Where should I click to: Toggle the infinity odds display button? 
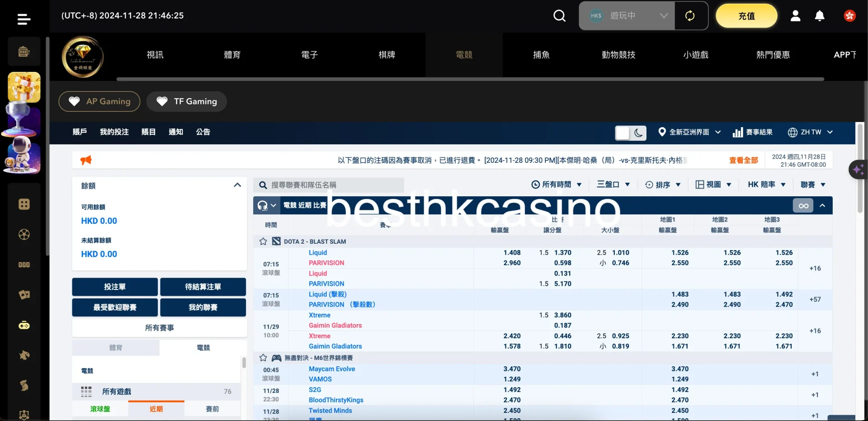click(x=803, y=205)
